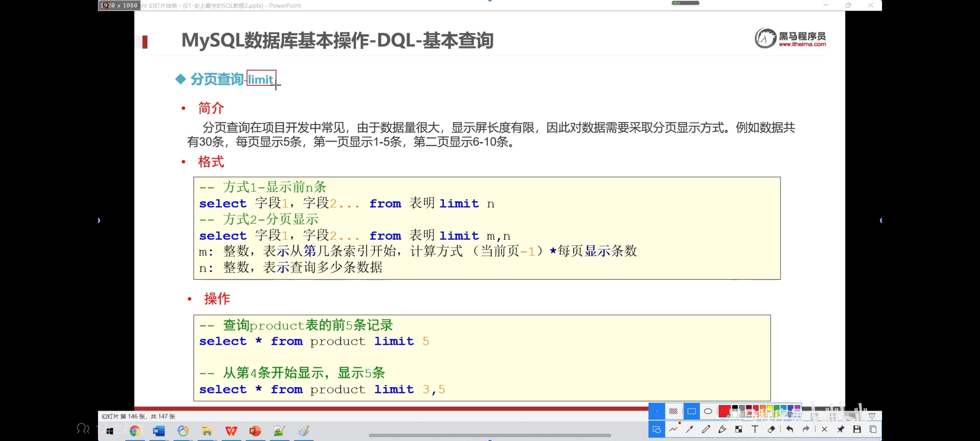Screen dimensions: 980x441
Task: Select the eraser tool
Action: 771,429
